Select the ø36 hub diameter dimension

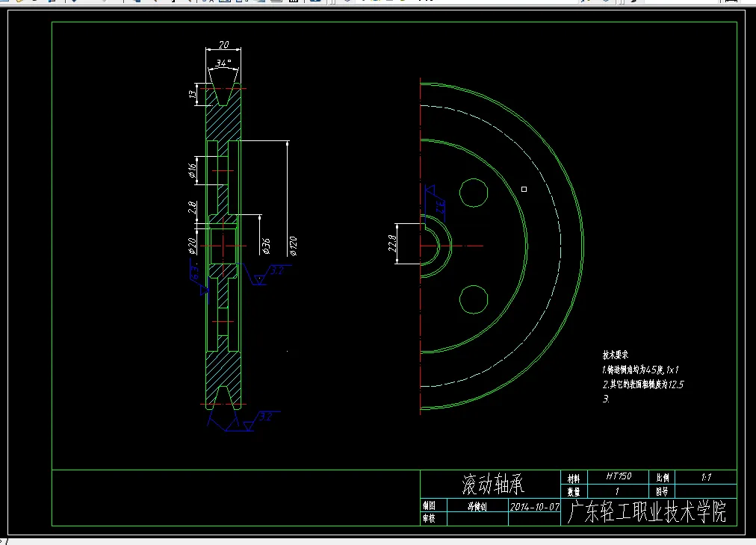(266, 246)
